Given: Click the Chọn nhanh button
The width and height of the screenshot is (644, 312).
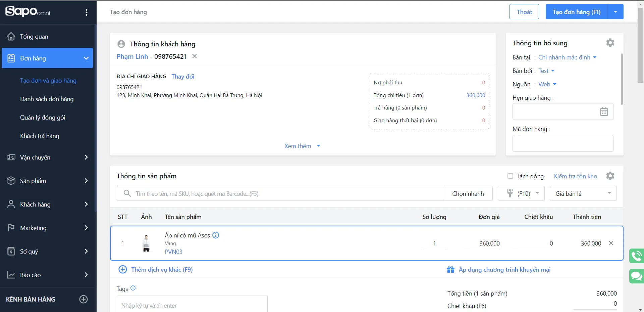Looking at the screenshot, I should coord(468,193).
